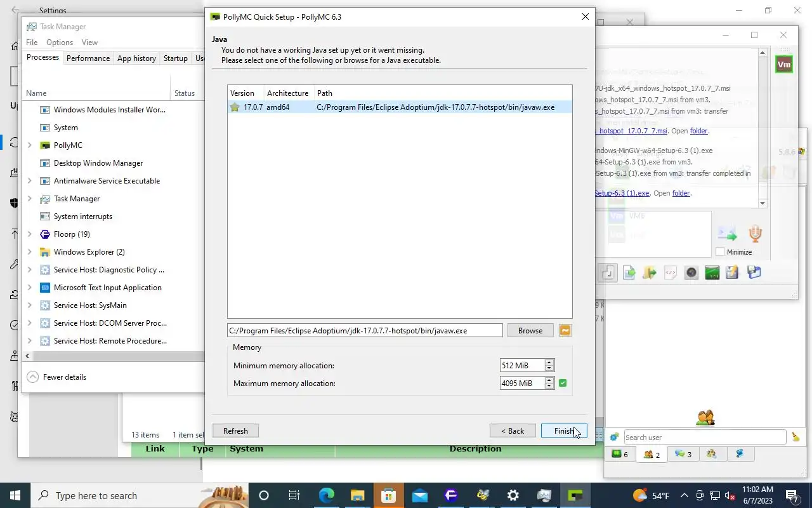Viewport: 812px width, 508px height.
Task: Click the save with pencil toolbar icon
Action: 732,272
